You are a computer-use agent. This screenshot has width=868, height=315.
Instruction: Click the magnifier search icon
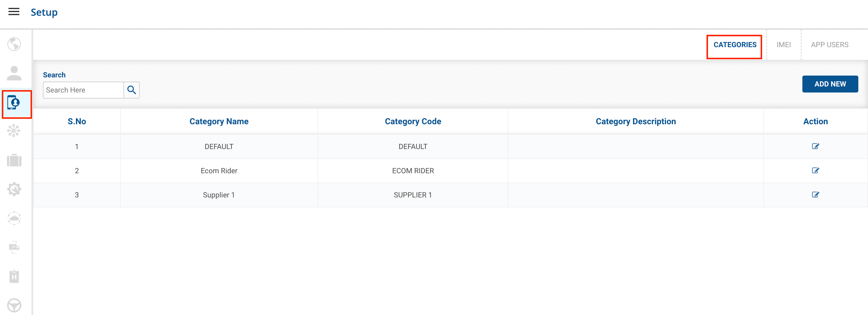(132, 90)
